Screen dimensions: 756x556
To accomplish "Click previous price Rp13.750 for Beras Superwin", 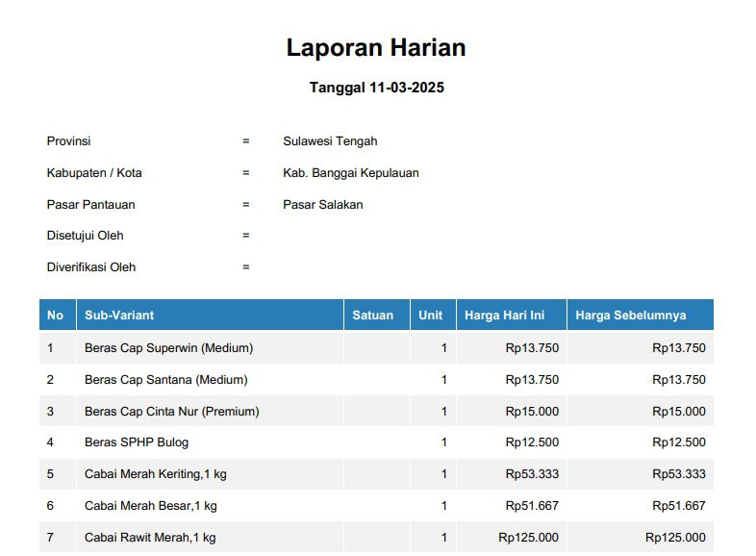I will 679,348.
